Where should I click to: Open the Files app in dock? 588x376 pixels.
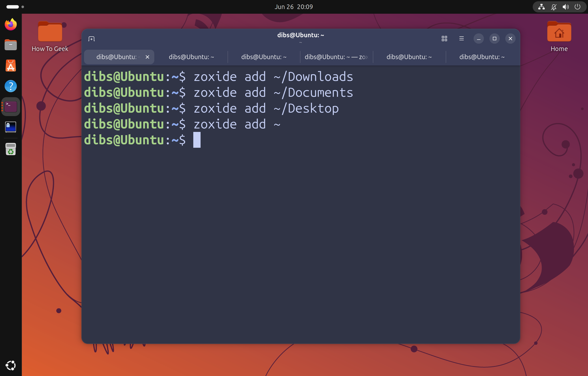tap(11, 45)
